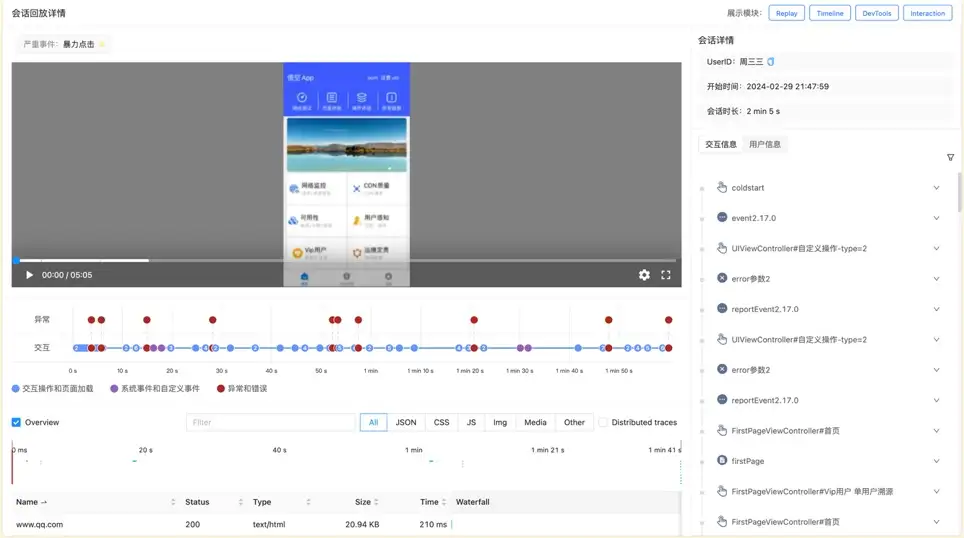Enable Distributed traces checkbox
Screen dimensions: 964x538
pyautogui.click(x=603, y=422)
